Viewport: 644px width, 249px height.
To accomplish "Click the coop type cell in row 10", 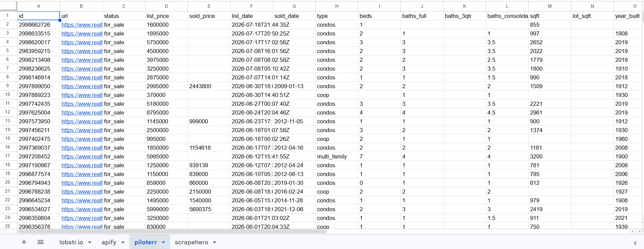I will [x=337, y=95].
